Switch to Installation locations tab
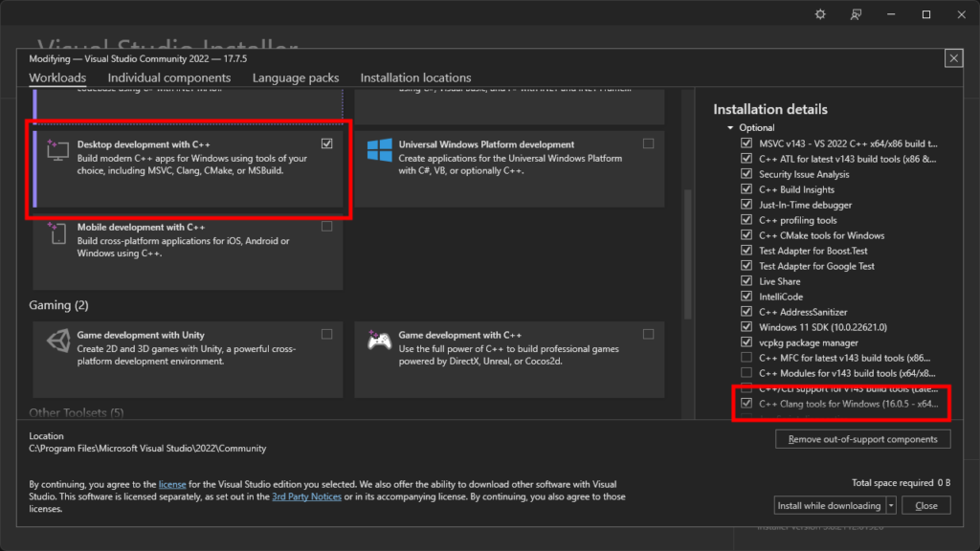980x551 pixels. (x=415, y=77)
